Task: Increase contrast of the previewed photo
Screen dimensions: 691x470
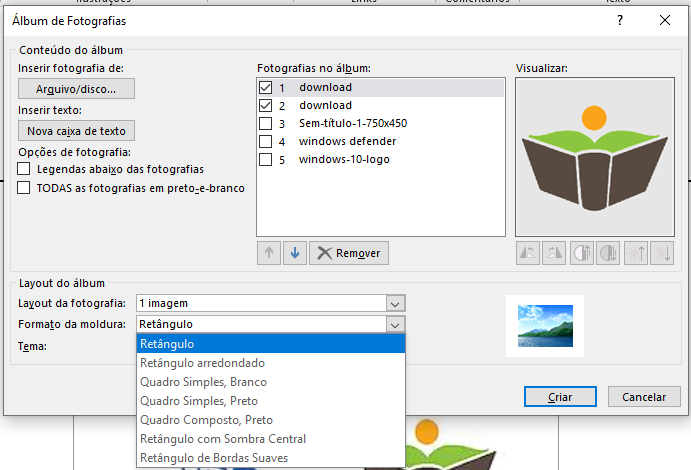Action: coord(581,253)
